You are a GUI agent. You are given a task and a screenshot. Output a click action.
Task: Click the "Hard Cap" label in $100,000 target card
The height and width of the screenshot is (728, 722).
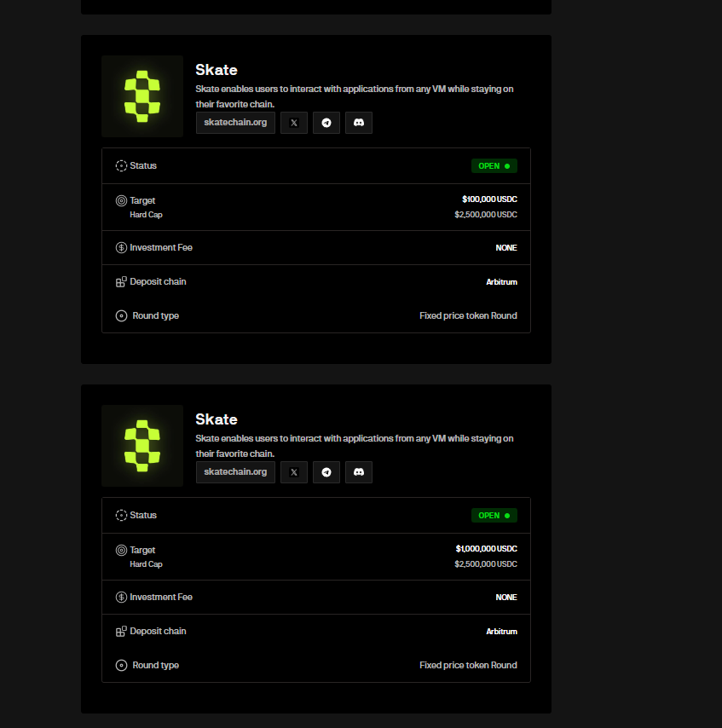point(146,215)
